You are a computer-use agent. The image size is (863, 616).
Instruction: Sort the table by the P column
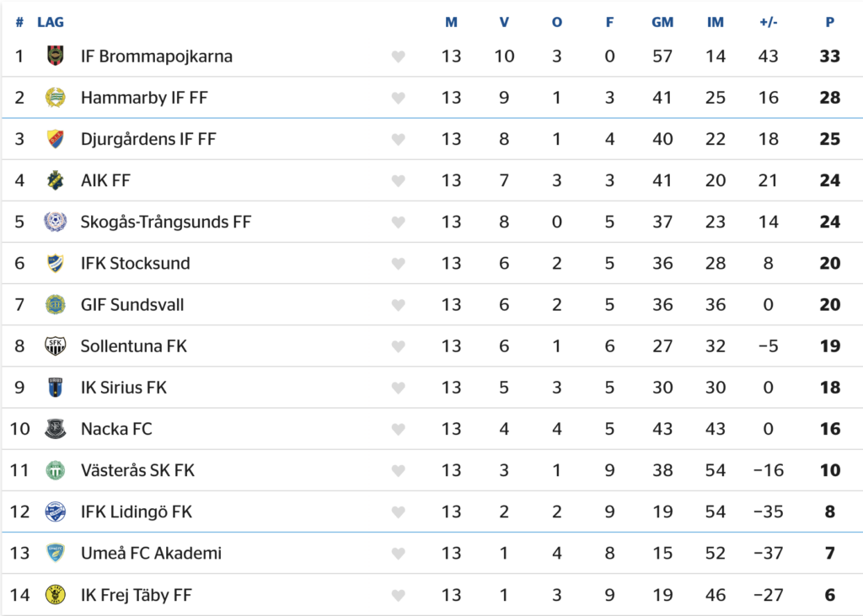pyautogui.click(x=830, y=22)
